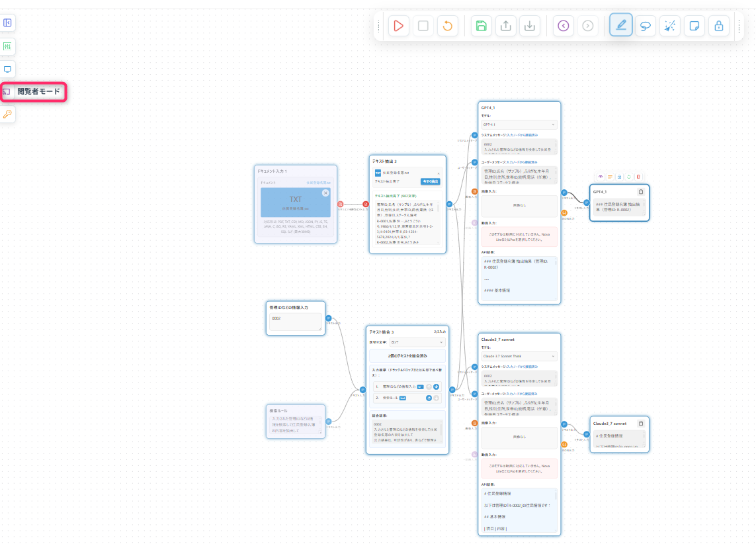Click the 閲覧者モード viewer mode button
The width and height of the screenshot is (756, 544).
tap(33, 91)
